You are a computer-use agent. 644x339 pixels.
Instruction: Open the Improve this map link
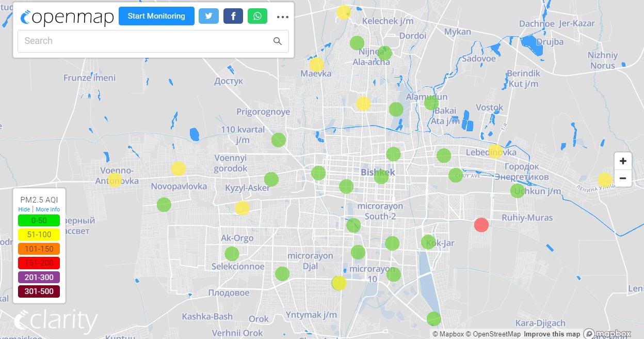click(x=552, y=334)
